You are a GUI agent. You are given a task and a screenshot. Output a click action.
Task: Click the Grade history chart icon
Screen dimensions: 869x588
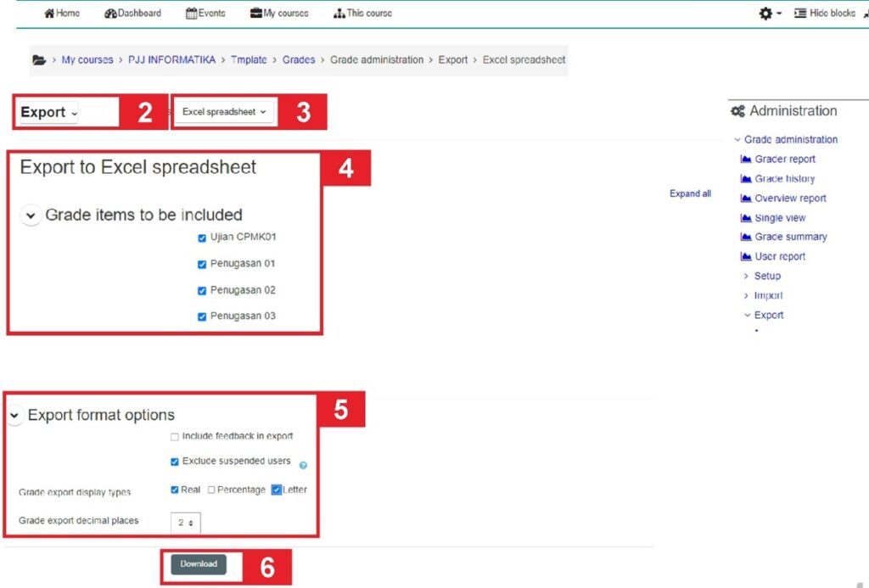click(x=747, y=179)
